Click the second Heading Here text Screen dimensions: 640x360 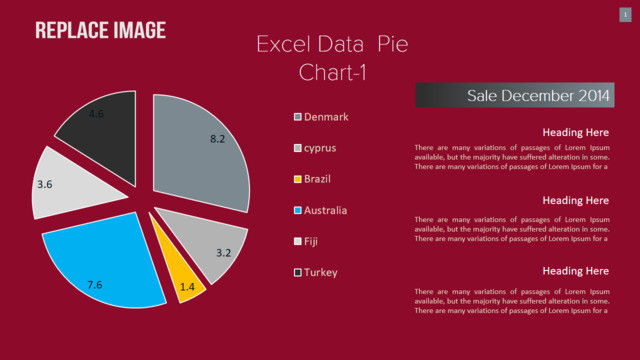click(576, 200)
